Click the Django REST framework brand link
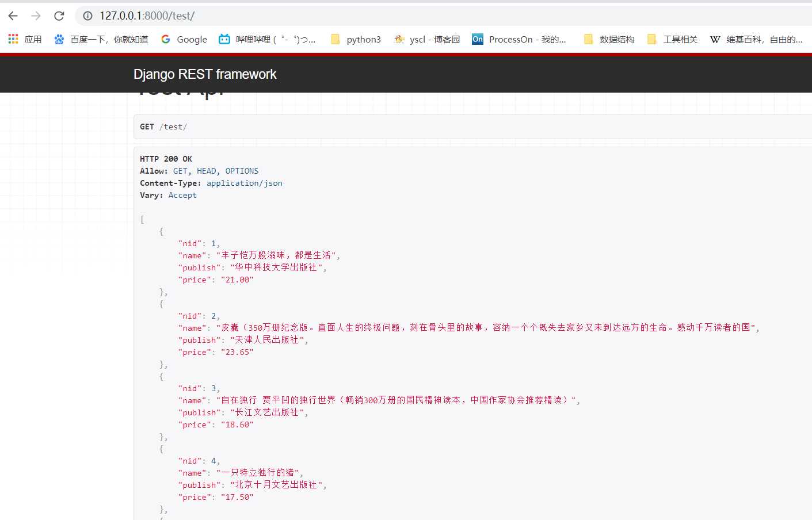 click(205, 74)
